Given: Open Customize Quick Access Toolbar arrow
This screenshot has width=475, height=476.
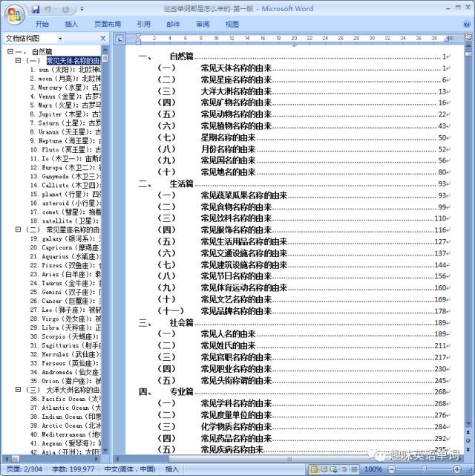Looking at the screenshot, I should tap(82, 10).
